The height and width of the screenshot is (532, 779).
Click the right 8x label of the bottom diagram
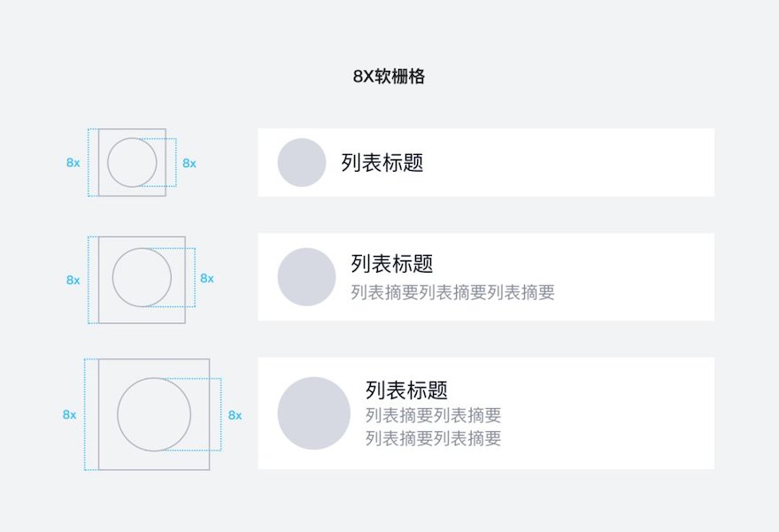point(235,415)
